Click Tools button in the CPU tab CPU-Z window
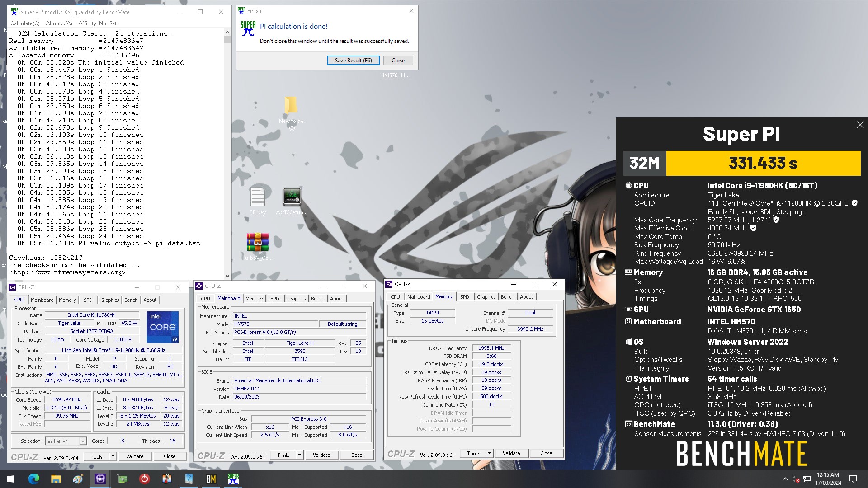Viewport: 868px width, 488px height. [x=96, y=456]
